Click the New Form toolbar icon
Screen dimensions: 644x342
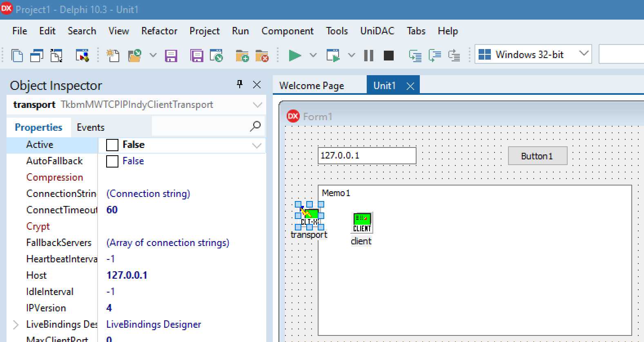pyautogui.click(x=82, y=55)
